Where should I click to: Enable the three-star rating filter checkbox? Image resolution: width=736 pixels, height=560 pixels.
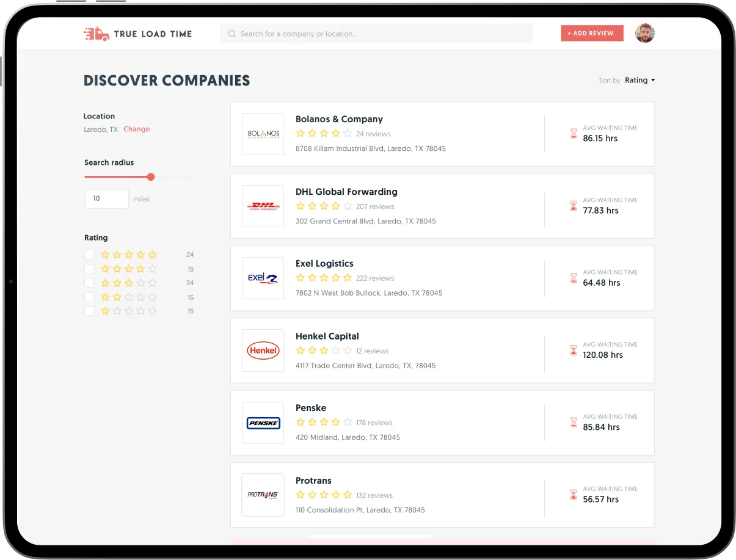click(89, 283)
